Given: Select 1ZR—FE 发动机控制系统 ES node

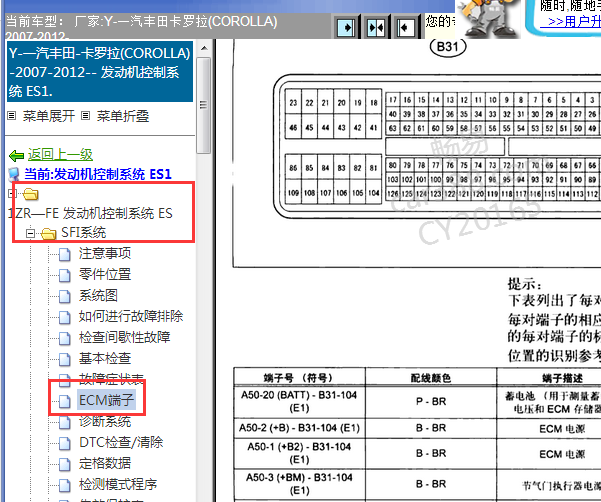Looking at the screenshot, I should click(x=90, y=213).
